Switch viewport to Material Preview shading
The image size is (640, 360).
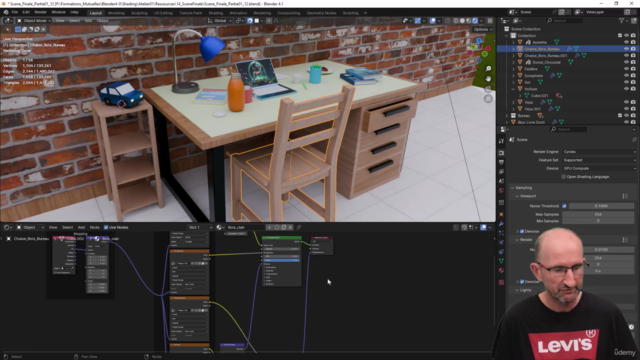[x=469, y=21]
